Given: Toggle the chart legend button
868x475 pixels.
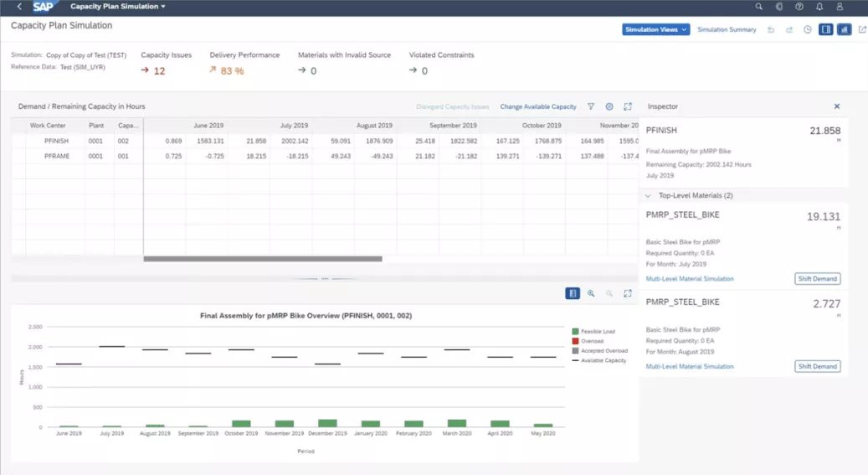Looking at the screenshot, I should coord(573,293).
